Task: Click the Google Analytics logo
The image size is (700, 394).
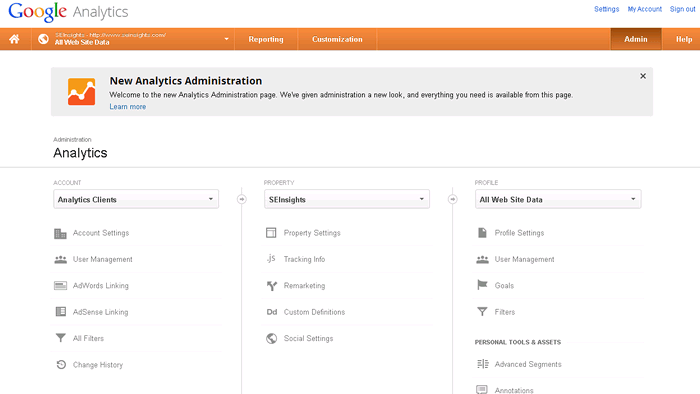Action: (68, 12)
